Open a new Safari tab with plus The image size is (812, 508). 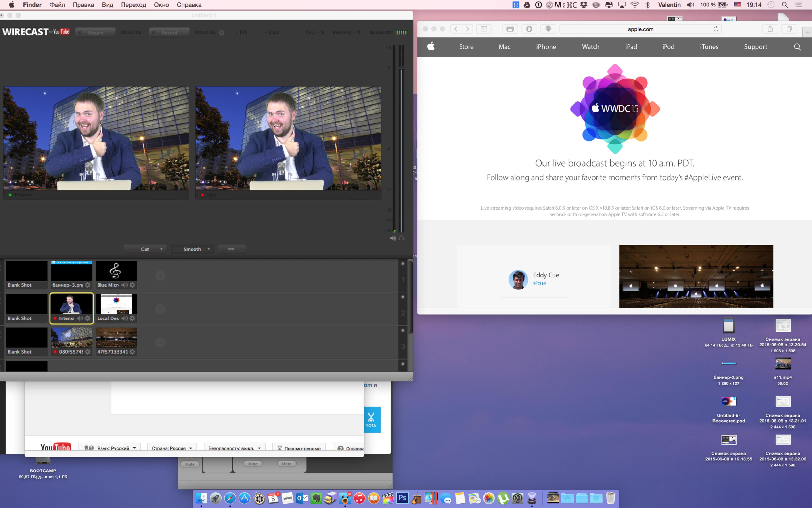pos(808,32)
